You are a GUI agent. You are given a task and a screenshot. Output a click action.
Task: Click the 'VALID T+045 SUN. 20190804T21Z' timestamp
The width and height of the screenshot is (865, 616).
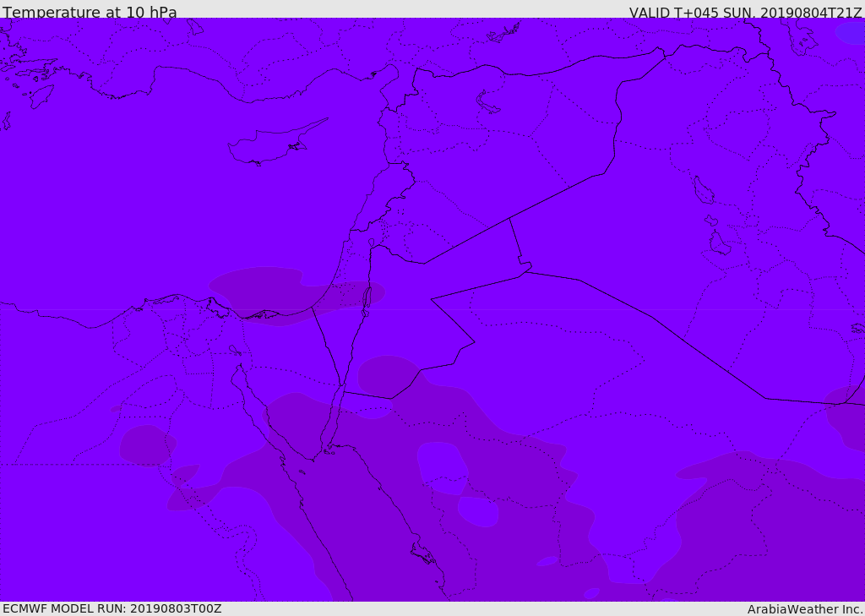point(745,13)
